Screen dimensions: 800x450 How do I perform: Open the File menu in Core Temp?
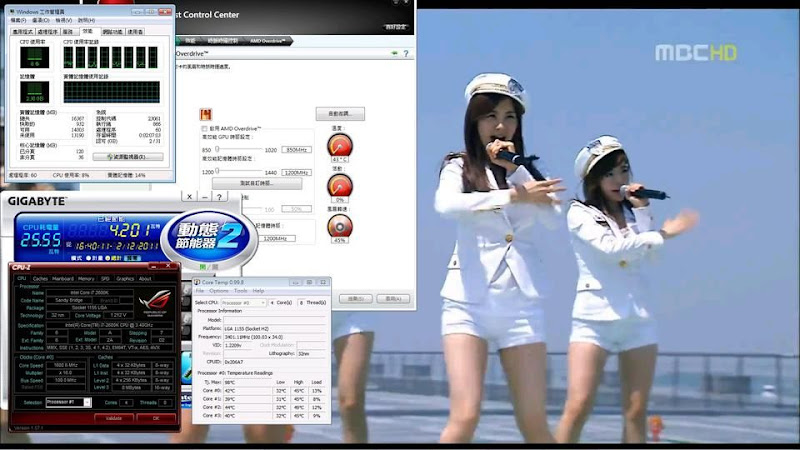[x=199, y=291]
